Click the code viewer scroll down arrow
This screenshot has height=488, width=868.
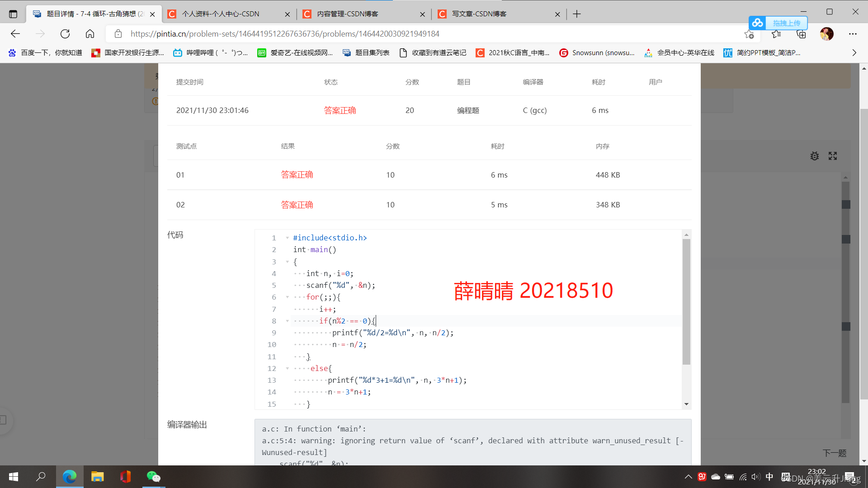686,404
